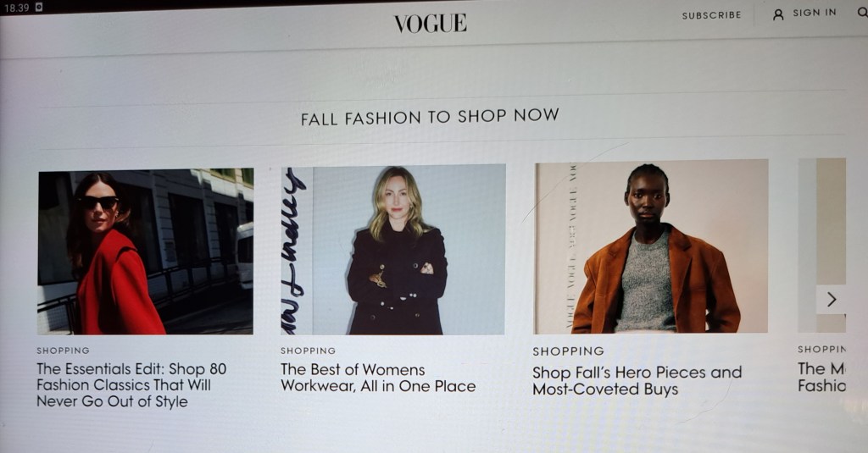Open the partially visible fourth carousel image
Viewport: 868px width, 453px height.
coord(821,245)
